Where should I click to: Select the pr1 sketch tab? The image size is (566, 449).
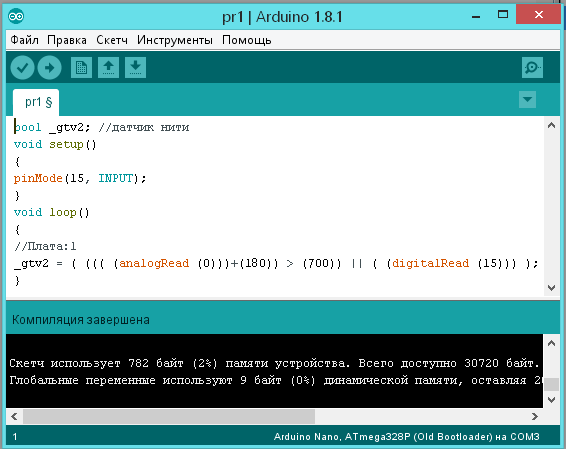[x=36, y=102]
